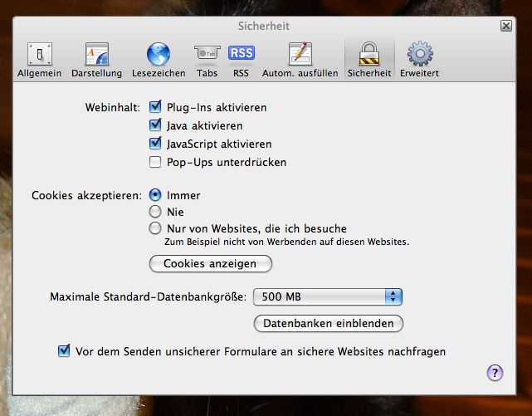Click the Cookies akzeptieren: label
Screen dimensions: 532x416
pyautogui.click(x=86, y=196)
